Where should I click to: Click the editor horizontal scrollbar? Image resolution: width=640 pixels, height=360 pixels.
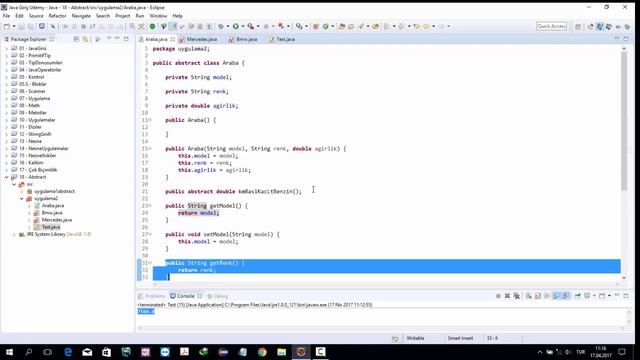tap(386, 284)
